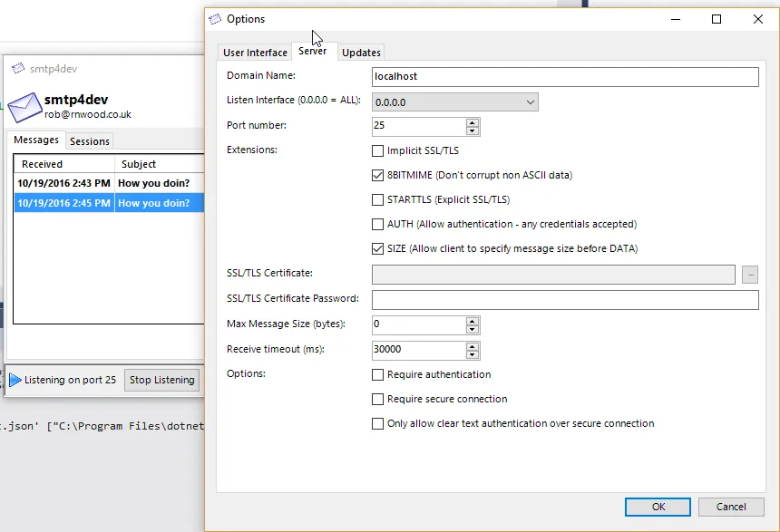Decrease Max Message Size with down arrow
This screenshot has width=780, height=532.
472,330
